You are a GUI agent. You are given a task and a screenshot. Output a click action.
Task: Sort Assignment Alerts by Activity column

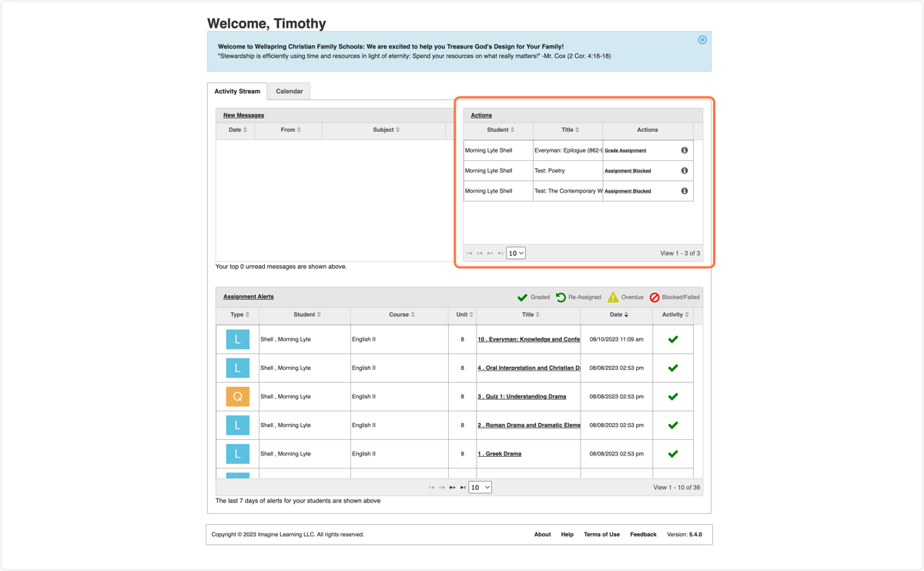point(675,314)
